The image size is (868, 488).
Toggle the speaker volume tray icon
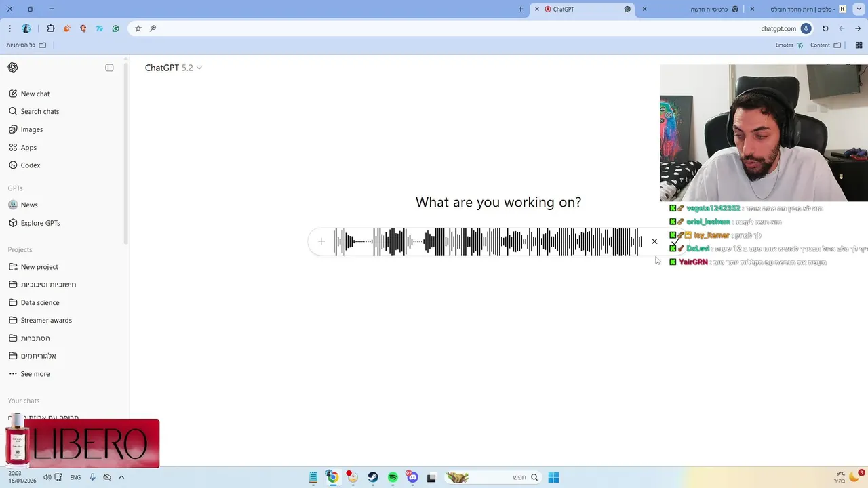click(47, 477)
